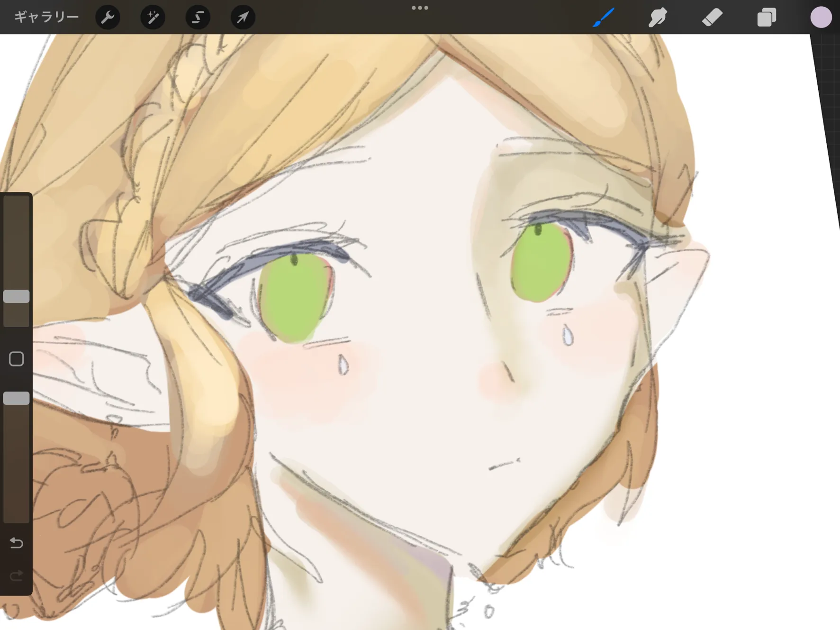Viewport: 840px width, 630px height.
Task: Open the Adjustments magic wand menu
Action: click(x=153, y=18)
